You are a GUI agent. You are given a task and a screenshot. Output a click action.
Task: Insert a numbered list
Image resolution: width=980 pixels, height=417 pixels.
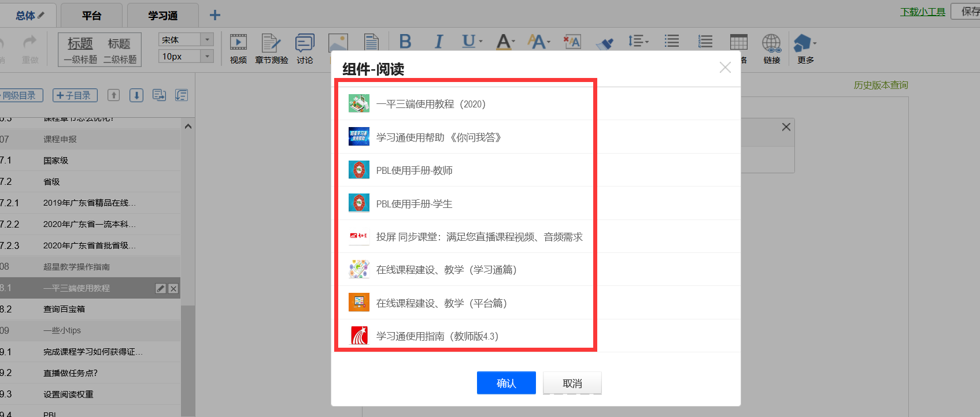(705, 41)
